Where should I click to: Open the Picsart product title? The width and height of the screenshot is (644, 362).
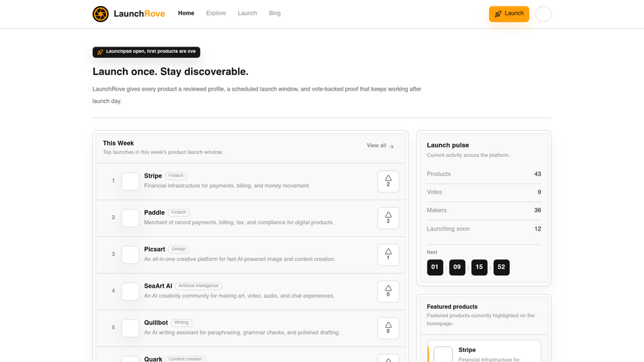coord(154,249)
